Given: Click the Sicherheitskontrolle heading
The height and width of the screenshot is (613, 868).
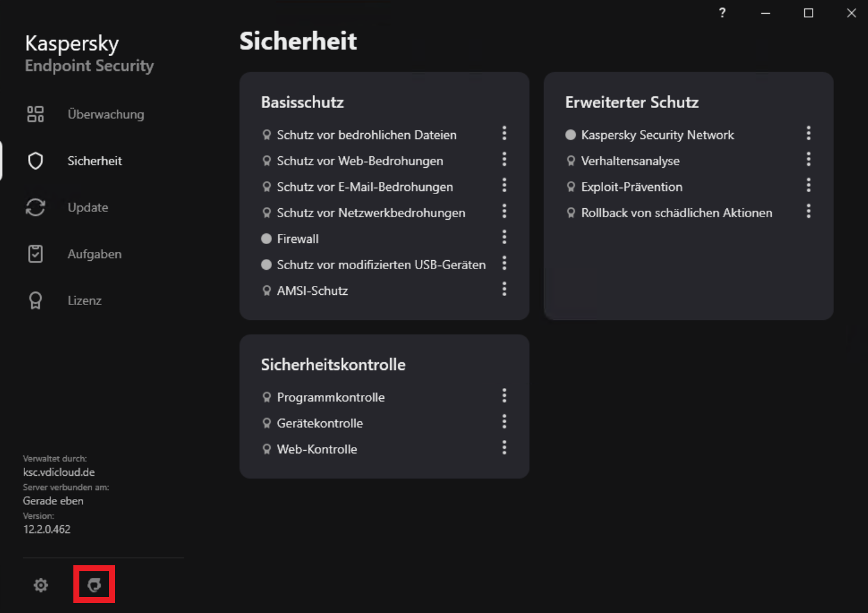Looking at the screenshot, I should (x=333, y=365).
